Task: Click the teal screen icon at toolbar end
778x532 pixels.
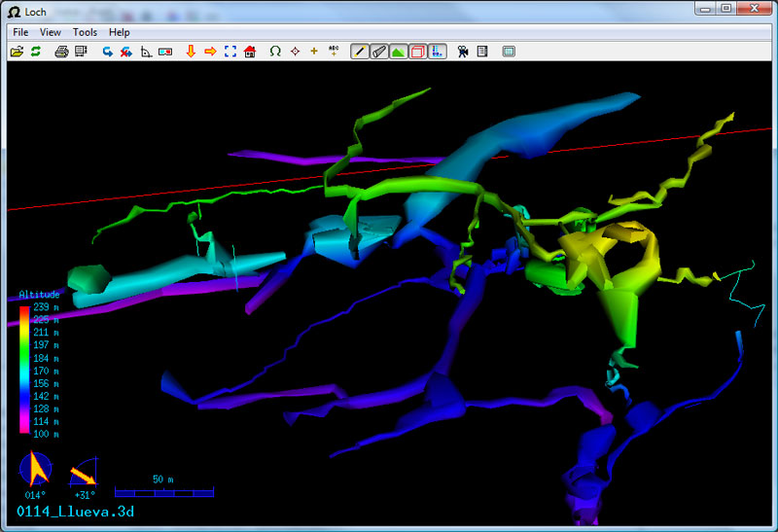Action: pyautogui.click(x=509, y=52)
